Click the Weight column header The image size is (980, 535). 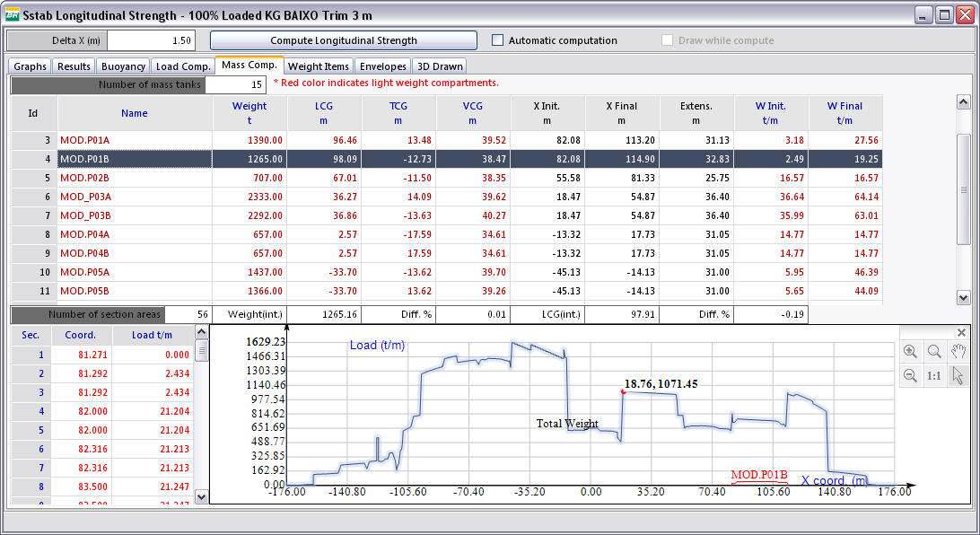click(249, 113)
